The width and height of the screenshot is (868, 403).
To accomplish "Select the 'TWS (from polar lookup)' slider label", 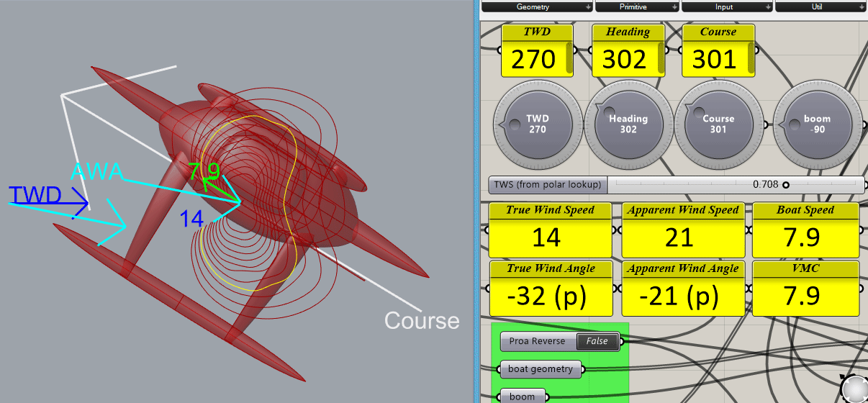I will 548,185.
